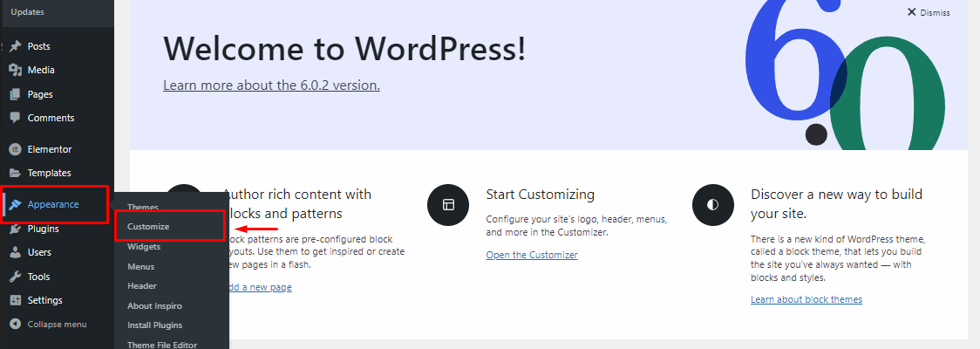The image size is (980, 349).
Task: Click the Tools wrench icon
Action: click(15, 277)
